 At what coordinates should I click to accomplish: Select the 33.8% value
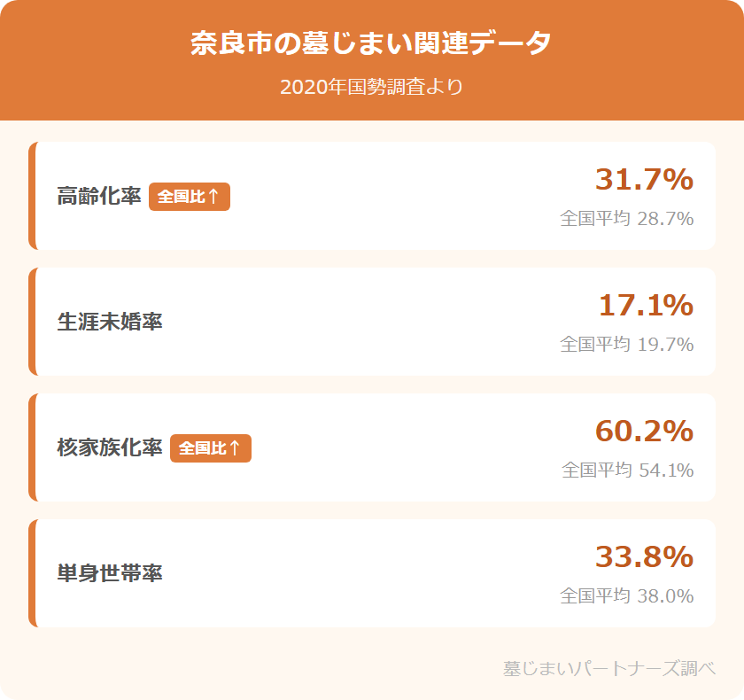click(x=644, y=557)
